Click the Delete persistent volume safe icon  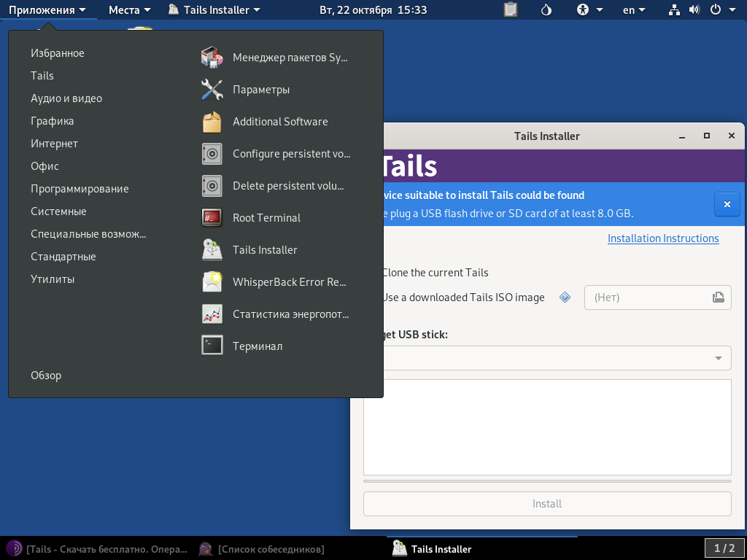click(x=212, y=186)
